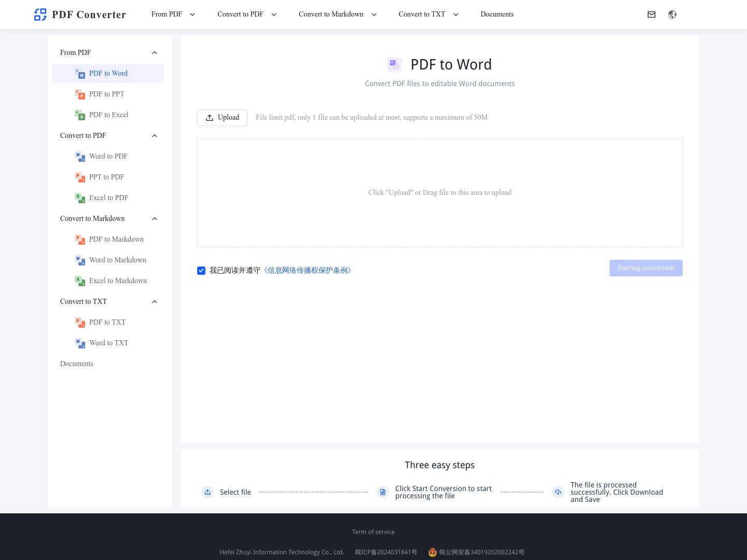Select PPT to PDF in sidebar
This screenshot has height=560, width=747.
pyautogui.click(x=108, y=177)
